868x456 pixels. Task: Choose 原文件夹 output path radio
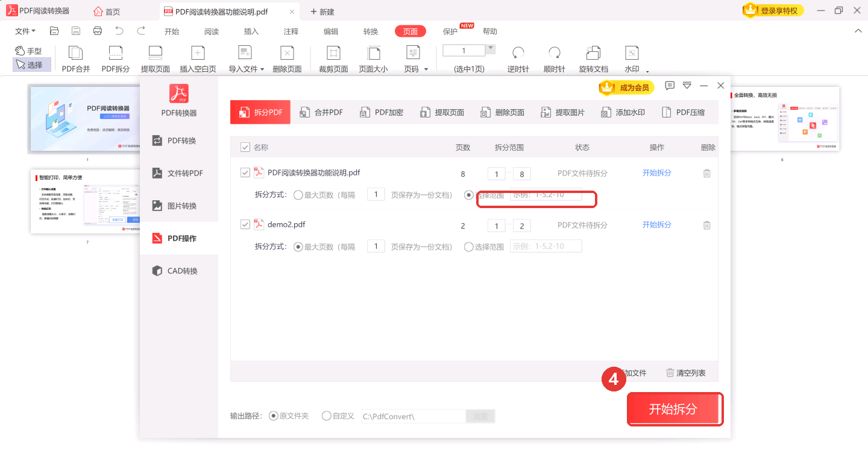pos(274,416)
